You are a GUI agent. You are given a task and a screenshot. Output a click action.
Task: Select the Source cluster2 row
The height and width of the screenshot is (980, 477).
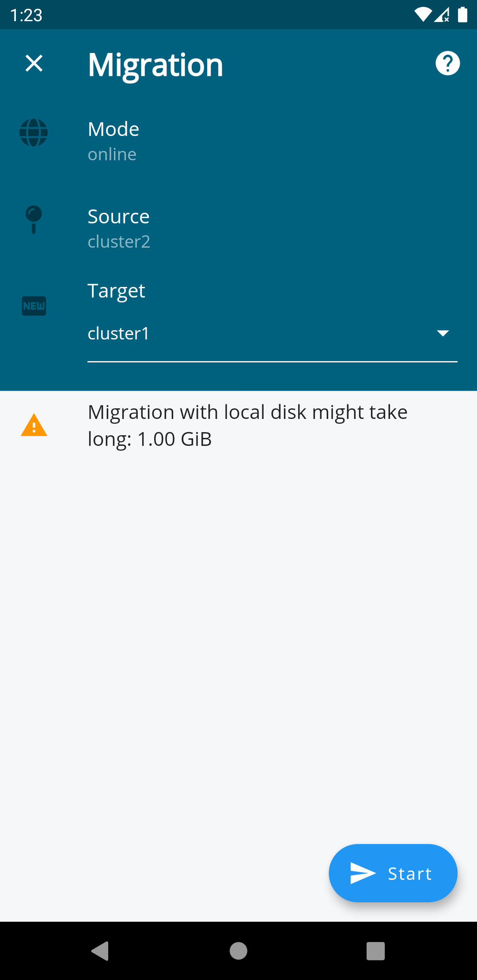click(238, 229)
